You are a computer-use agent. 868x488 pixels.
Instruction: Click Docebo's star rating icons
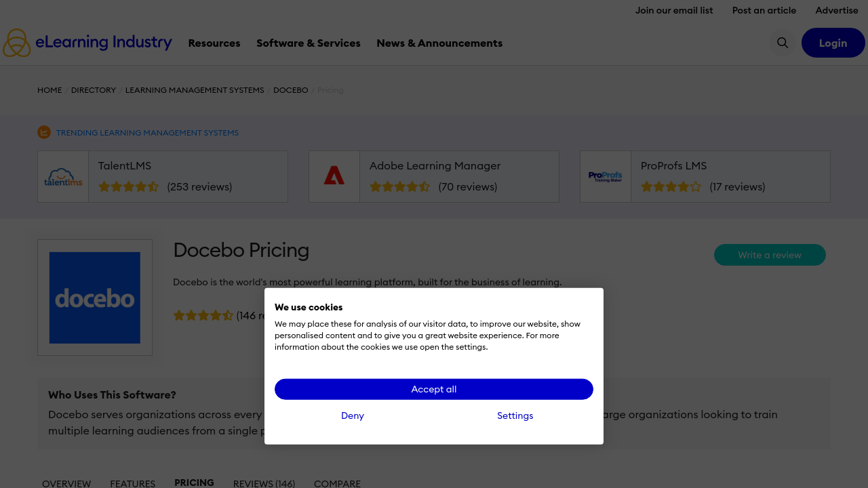(203, 315)
